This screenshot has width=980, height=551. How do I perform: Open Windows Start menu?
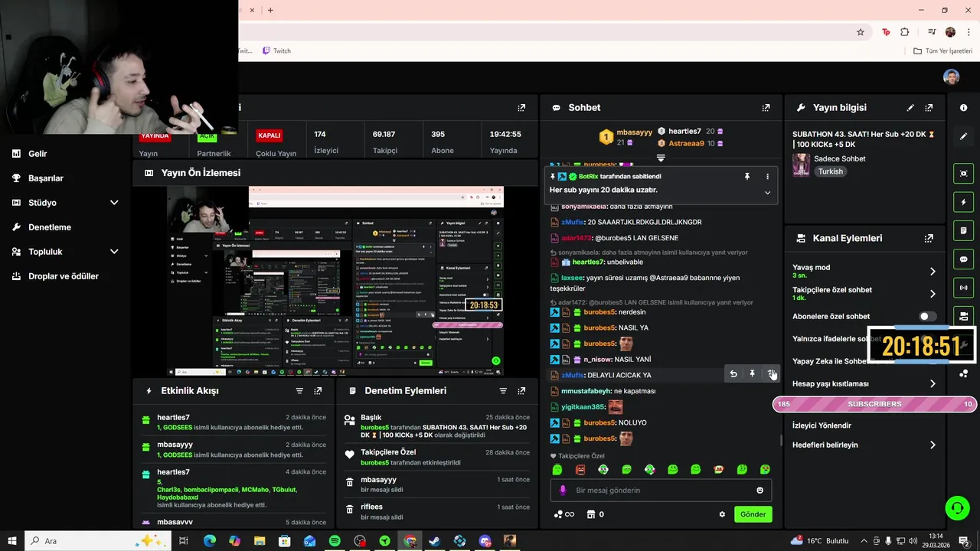tap(11, 541)
